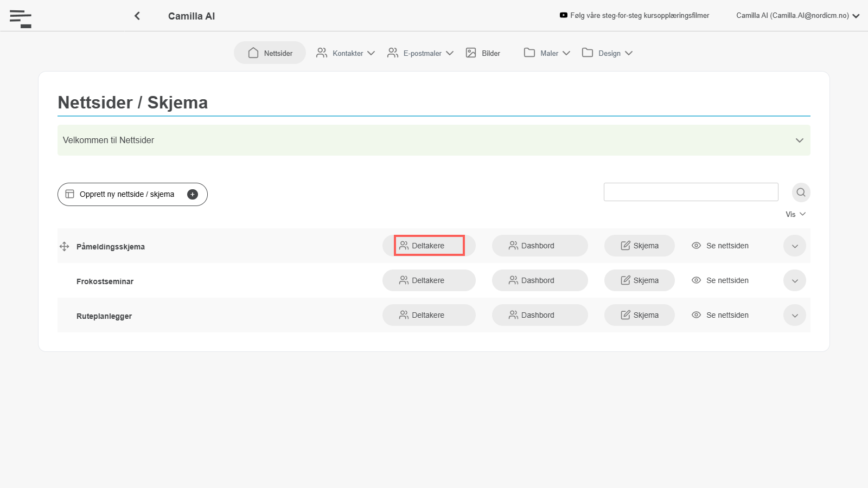The height and width of the screenshot is (488, 868).
Task: Click Opprett ny nettside / skjema button
Action: [132, 195]
